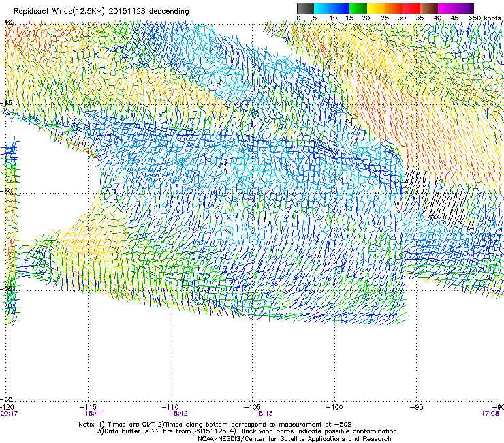Screen dimensions: 504x443
Task: Click the 20:17 pass time label
Action: (x=9, y=414)
